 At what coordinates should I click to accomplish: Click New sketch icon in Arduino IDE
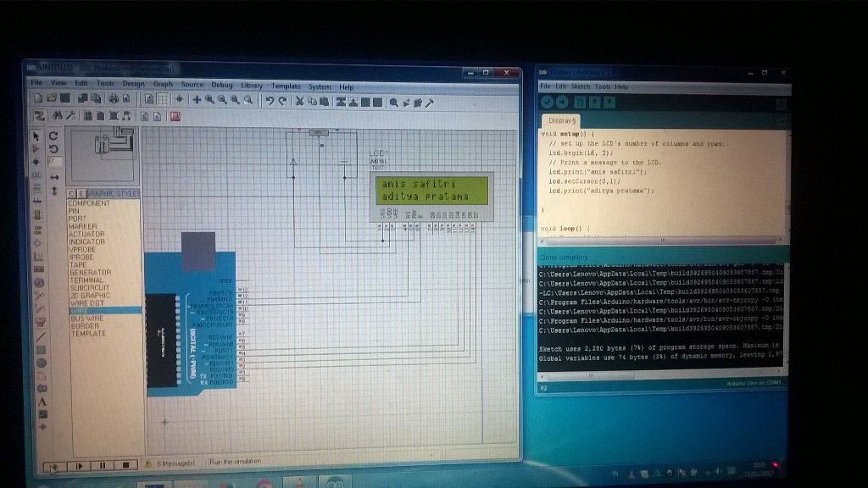tap(580, 103)
